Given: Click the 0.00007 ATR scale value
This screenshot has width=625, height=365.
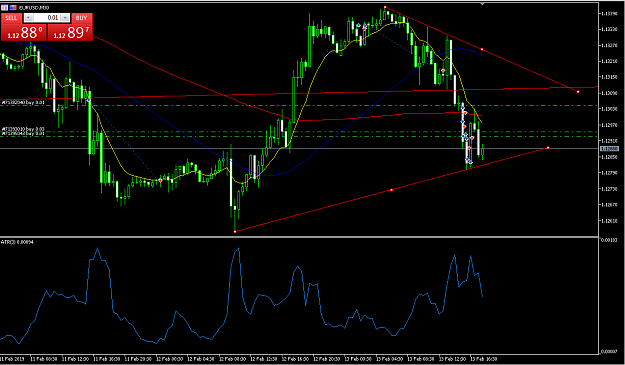Looking at the screenshot, I should 610,351.
